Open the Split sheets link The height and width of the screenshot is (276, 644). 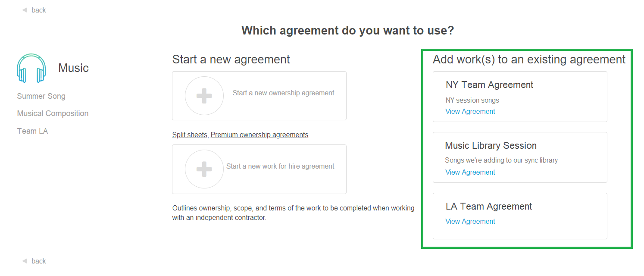(190, 135)
